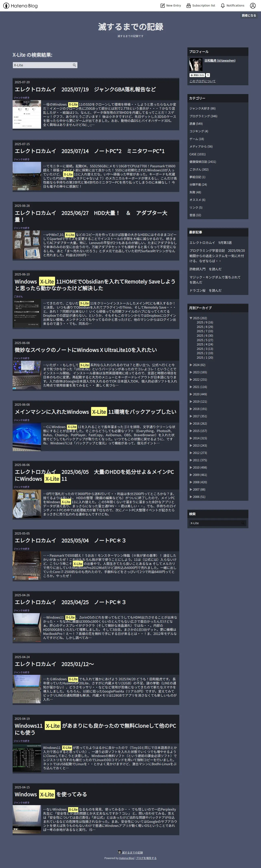Click the 読者になる button at top right
This screenshot has width=261, height=868.
point(249,15)
